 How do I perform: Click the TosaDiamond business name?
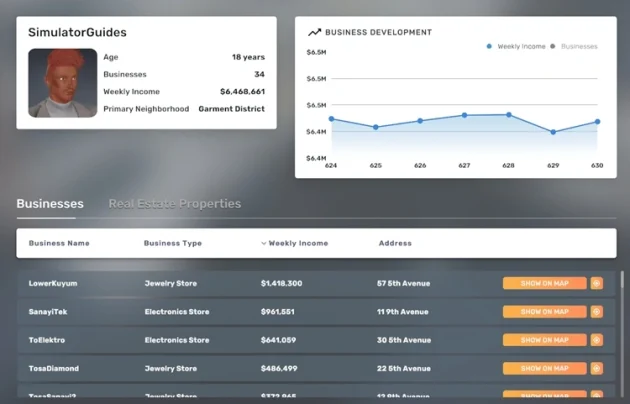point(54,369)
